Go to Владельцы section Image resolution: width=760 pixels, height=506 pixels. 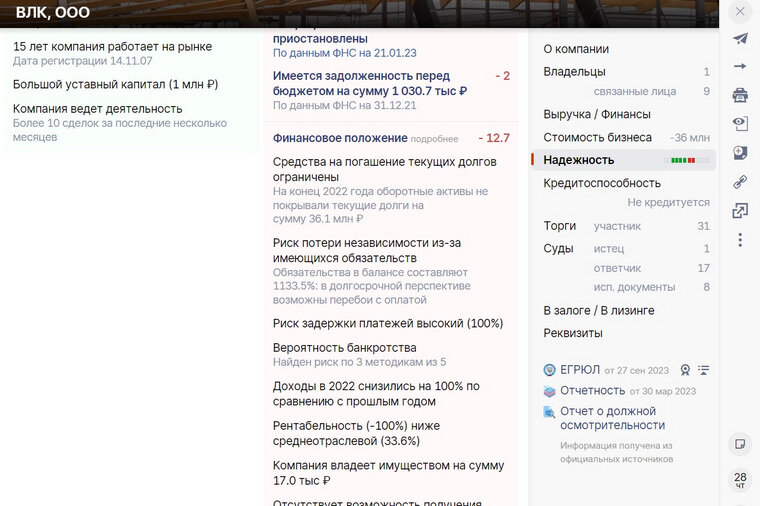[x=574, y=72]
